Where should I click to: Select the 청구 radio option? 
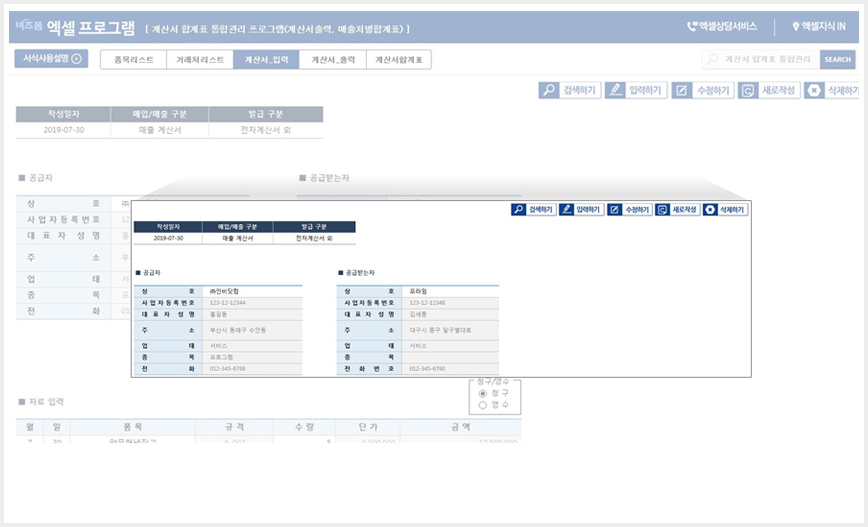[483, 393]
